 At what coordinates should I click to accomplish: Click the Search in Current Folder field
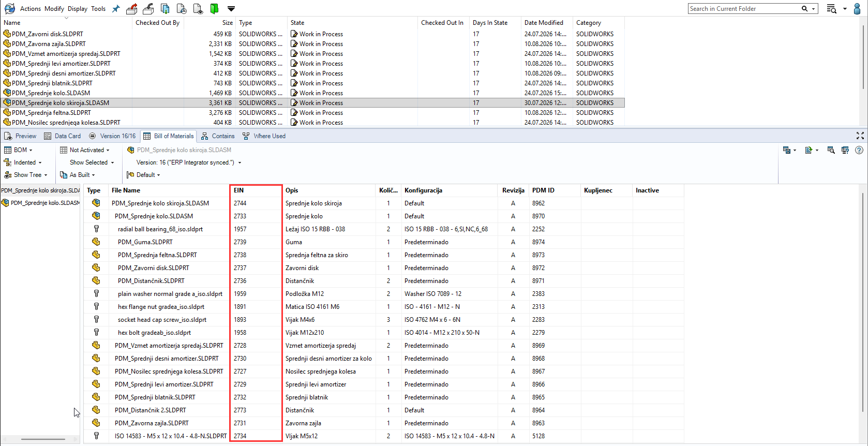coord(745,9)
